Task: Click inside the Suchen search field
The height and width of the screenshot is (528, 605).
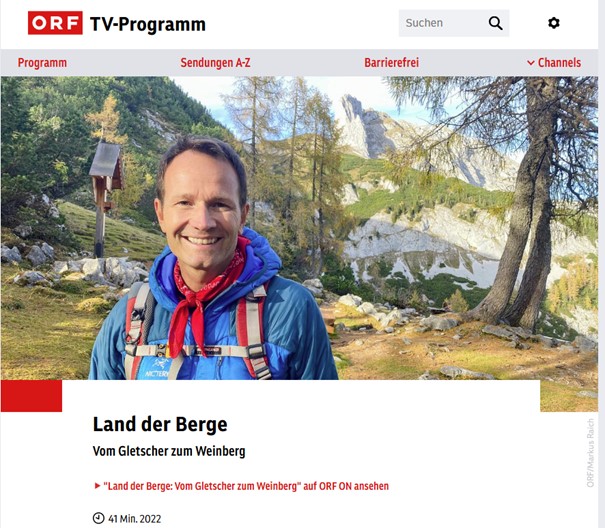Action: 442,23
